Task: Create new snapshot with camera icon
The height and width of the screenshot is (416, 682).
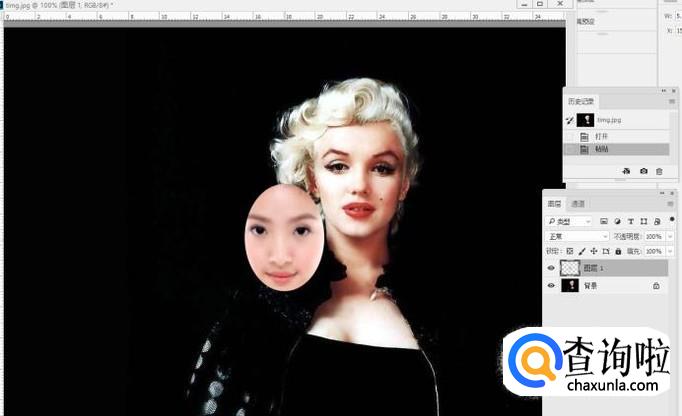Action: pos(644,171)
